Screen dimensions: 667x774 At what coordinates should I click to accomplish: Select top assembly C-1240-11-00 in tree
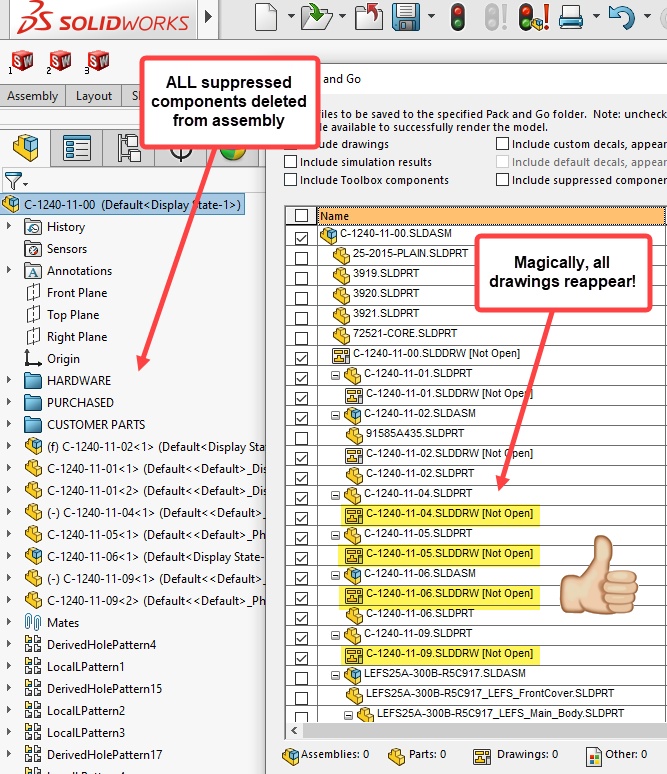click(121, 204)
